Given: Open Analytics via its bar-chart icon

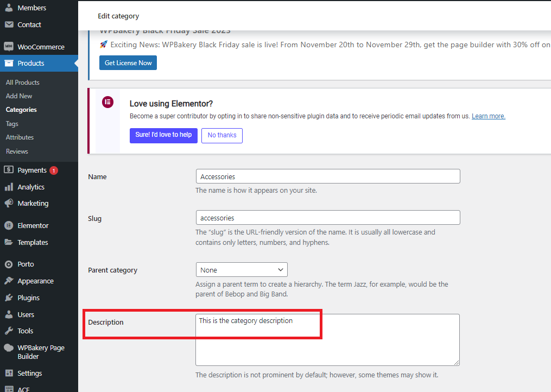Looking at the screenshot, I should [9, 187].
